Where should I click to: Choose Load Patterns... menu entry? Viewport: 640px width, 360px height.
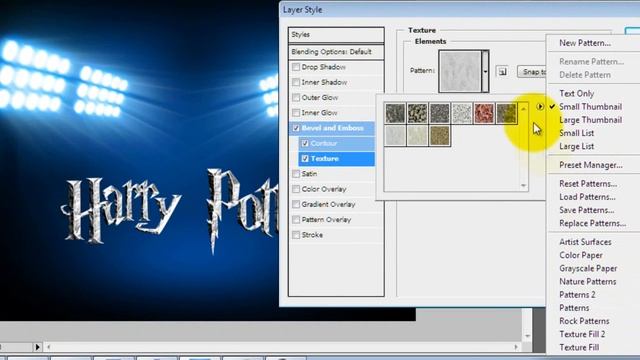tap(587, 197)
